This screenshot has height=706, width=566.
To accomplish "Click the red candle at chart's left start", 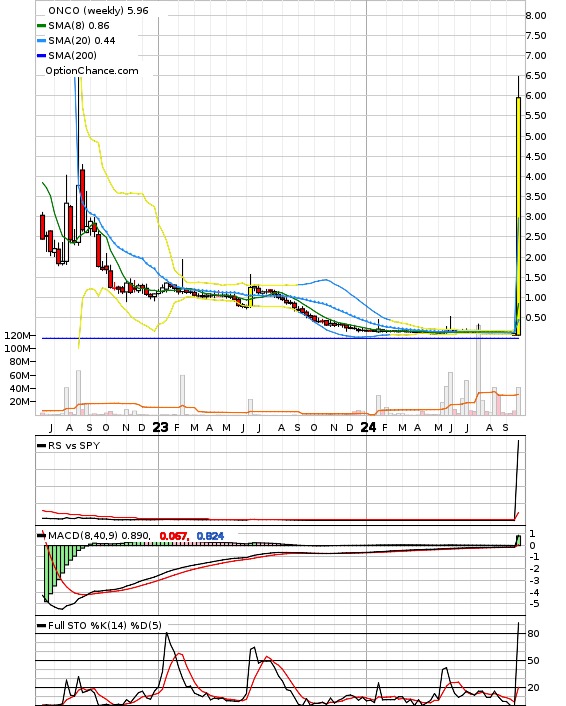I will [x=43, y=227].
